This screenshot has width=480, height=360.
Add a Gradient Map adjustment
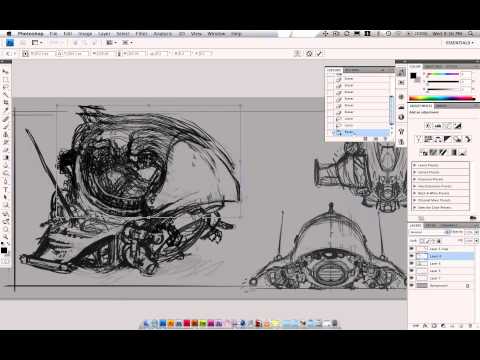coord(453,152)
